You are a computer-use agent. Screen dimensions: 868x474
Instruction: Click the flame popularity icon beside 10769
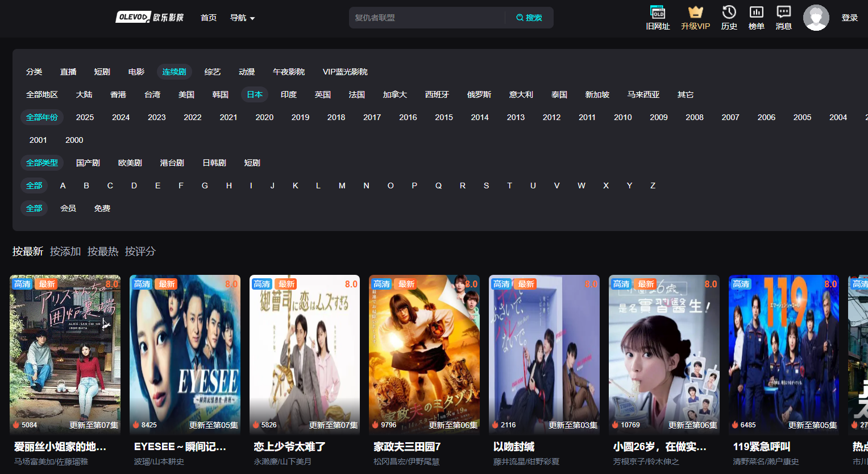coord(615,424)
